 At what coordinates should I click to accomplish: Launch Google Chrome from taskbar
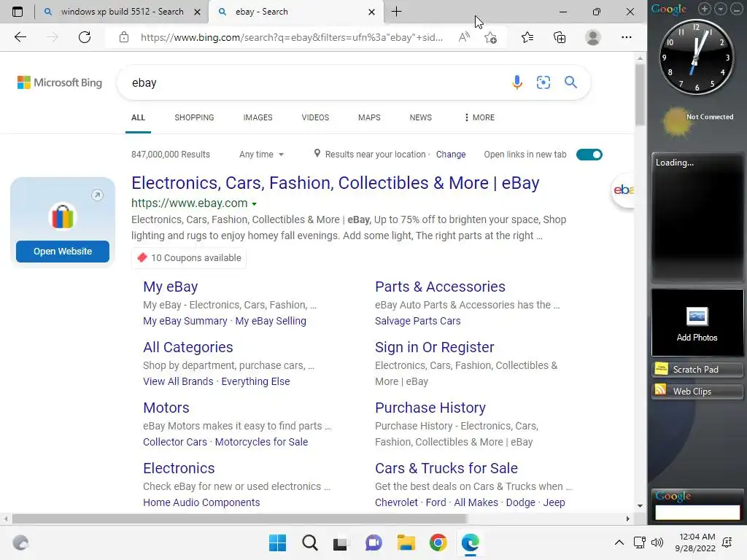click(x=438, y=542)
